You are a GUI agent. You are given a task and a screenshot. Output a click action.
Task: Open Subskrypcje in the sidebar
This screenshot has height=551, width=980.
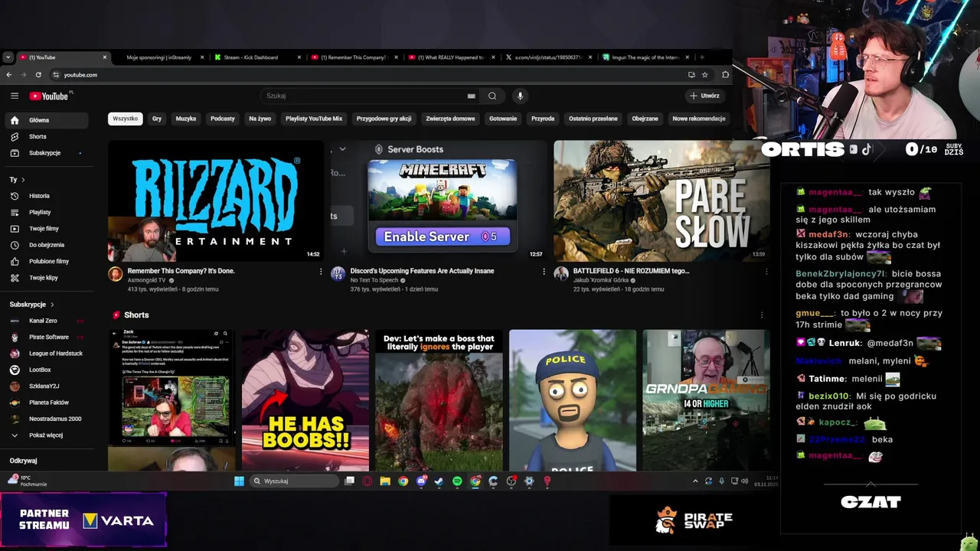pyautogui.click(x=48, y=153)
